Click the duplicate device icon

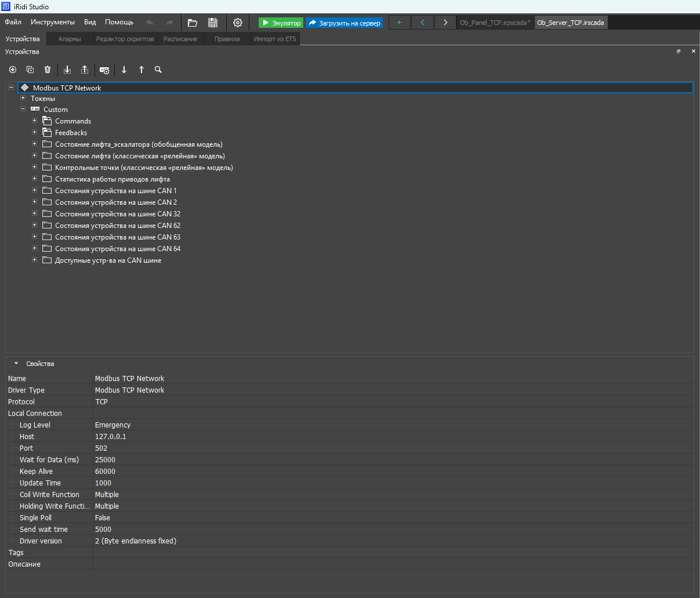pos(30,70)
